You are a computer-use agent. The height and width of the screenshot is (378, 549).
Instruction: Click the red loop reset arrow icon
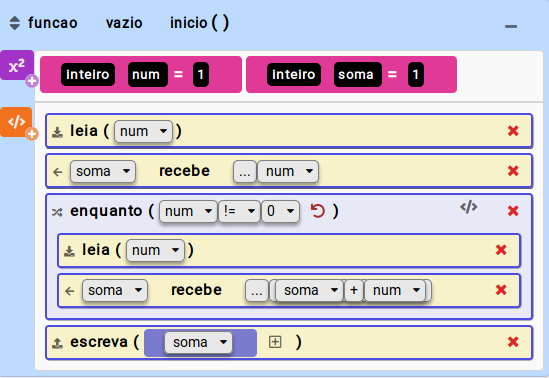318,211
